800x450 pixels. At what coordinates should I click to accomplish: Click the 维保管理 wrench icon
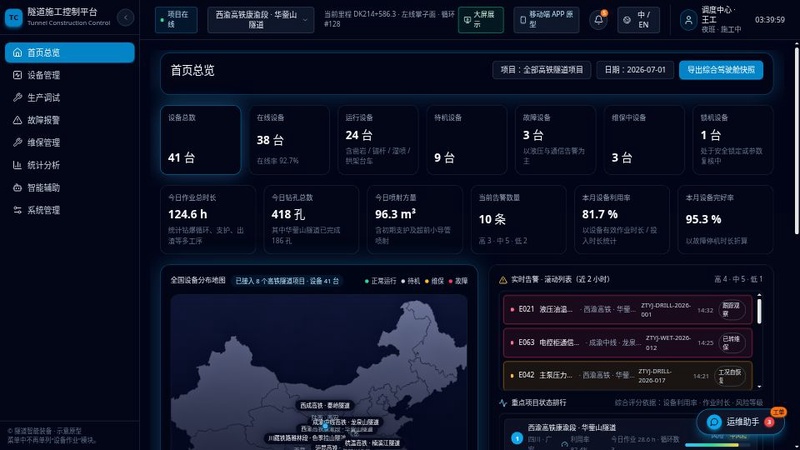17,142
